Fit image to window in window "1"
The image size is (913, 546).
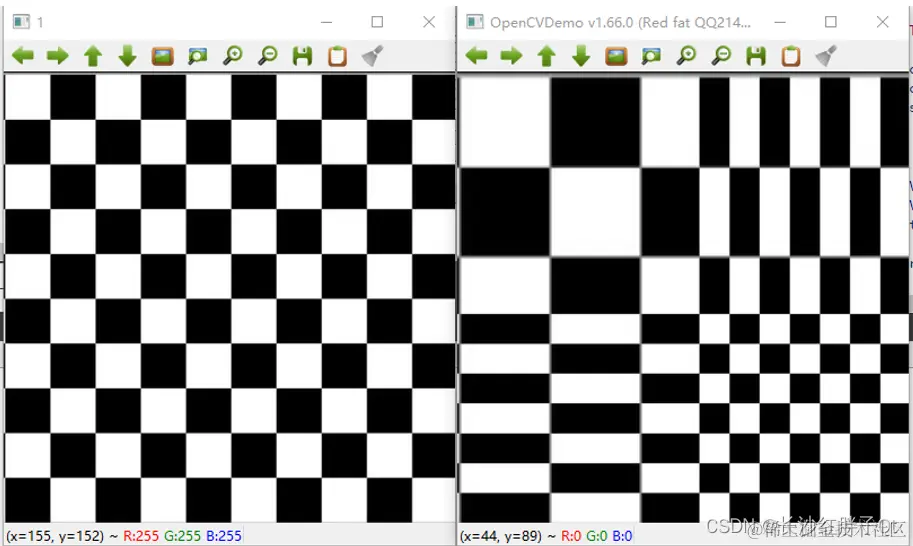(197, 56)
